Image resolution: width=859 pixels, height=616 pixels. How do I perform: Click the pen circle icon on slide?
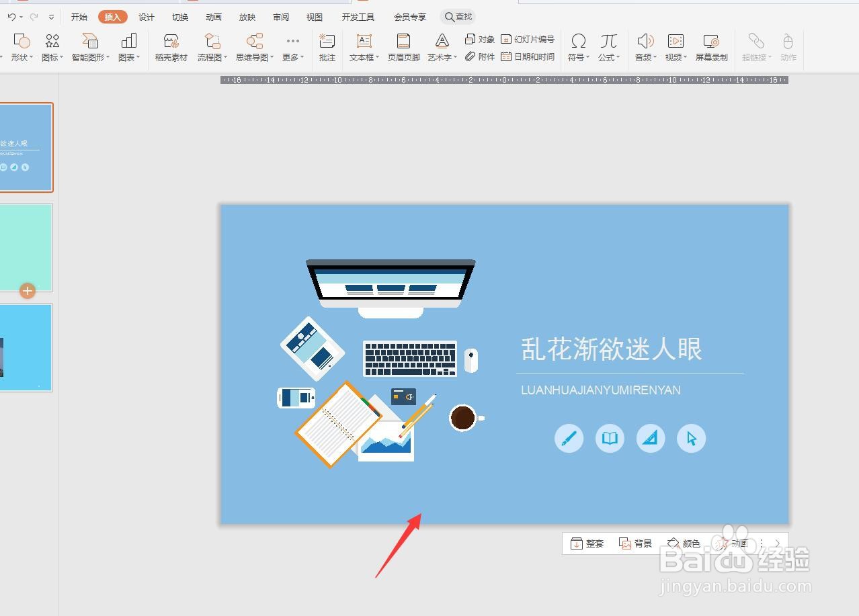(569, 439)
